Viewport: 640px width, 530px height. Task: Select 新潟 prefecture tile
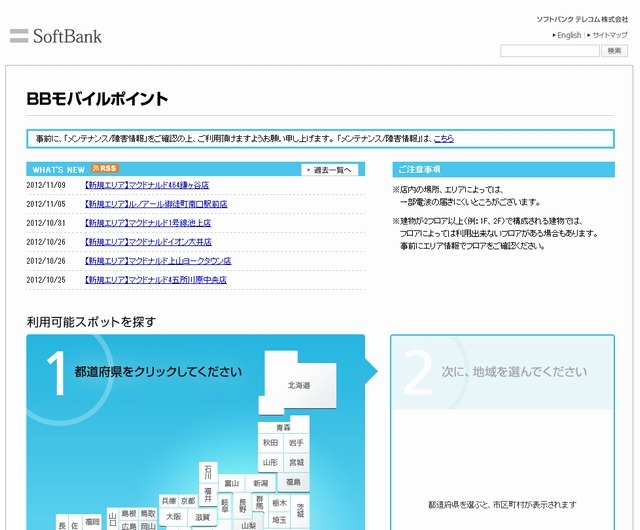click(x=260, y=483)
